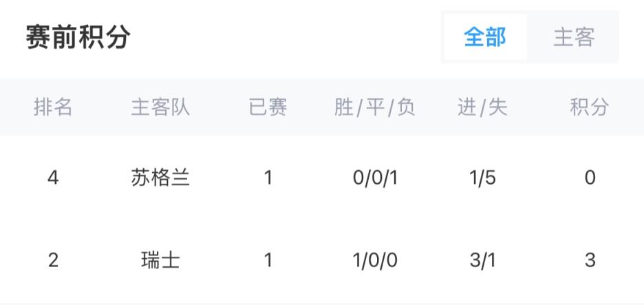Click 苏格兰's points value 0
The width and height of the screenshot is (644, 305).
tap(590, 178)
